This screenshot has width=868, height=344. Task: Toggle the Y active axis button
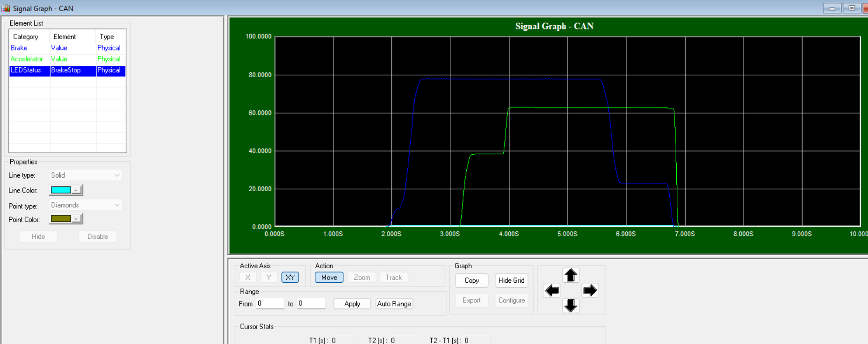269,278
